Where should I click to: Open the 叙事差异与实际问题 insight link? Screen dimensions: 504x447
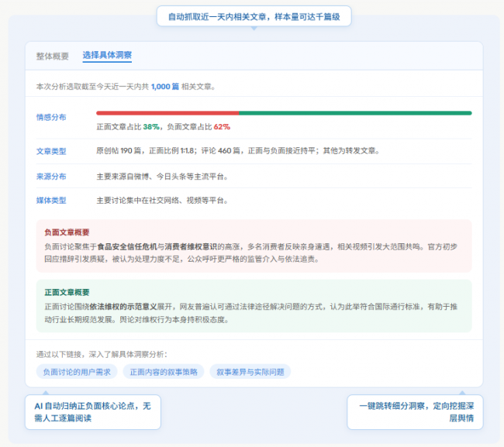(x=250, y=372)
